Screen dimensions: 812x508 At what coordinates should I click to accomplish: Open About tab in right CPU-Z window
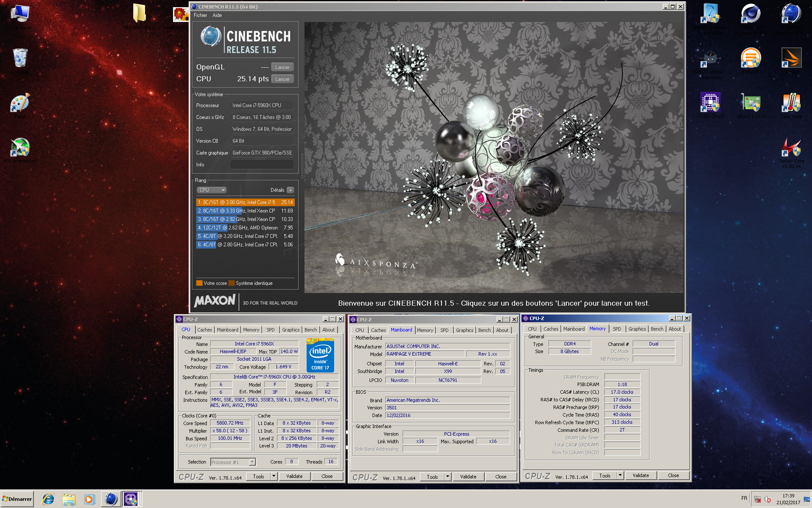pyautogui.click(x=675, y=329)
